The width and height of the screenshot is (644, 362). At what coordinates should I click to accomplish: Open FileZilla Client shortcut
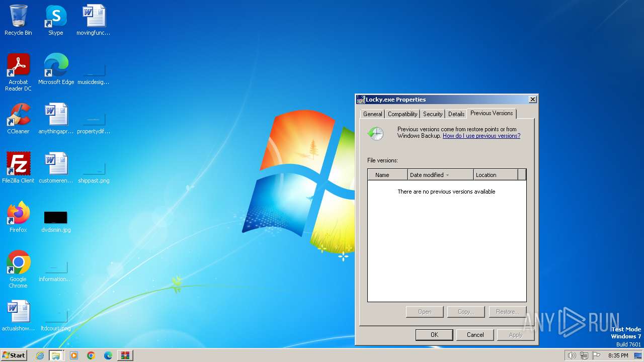[18, 168]
